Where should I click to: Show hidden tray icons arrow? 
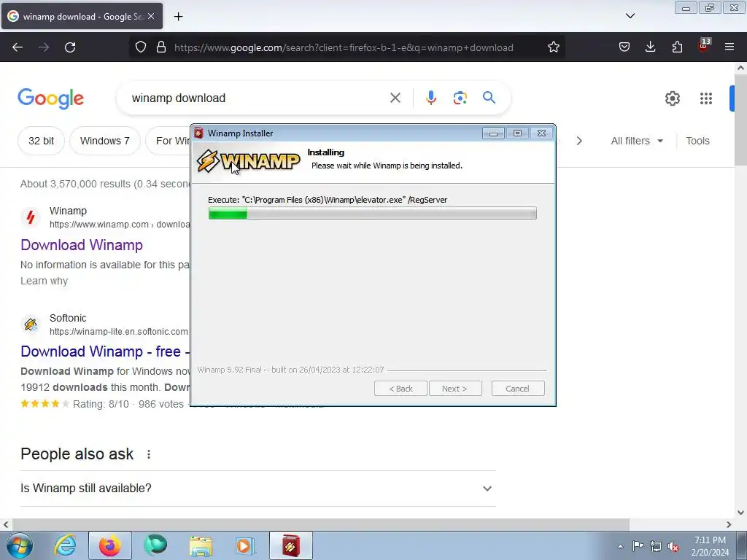click(x=620, y=546)
